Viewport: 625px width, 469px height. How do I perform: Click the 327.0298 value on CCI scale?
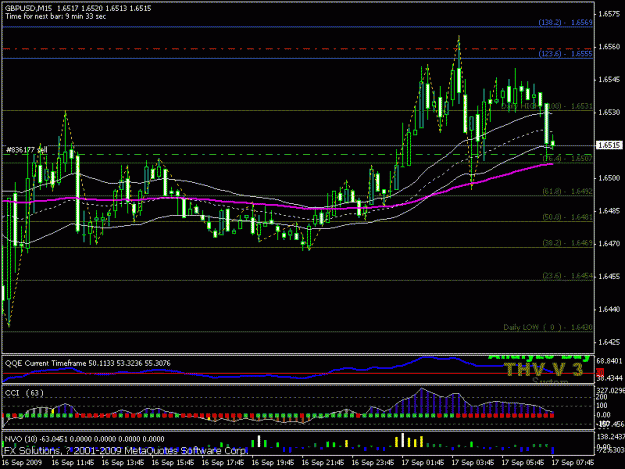(610, 390)
